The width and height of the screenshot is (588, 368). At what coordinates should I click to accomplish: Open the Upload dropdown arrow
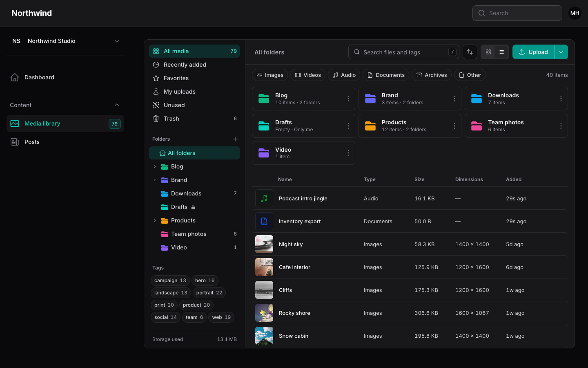(561, 52)
